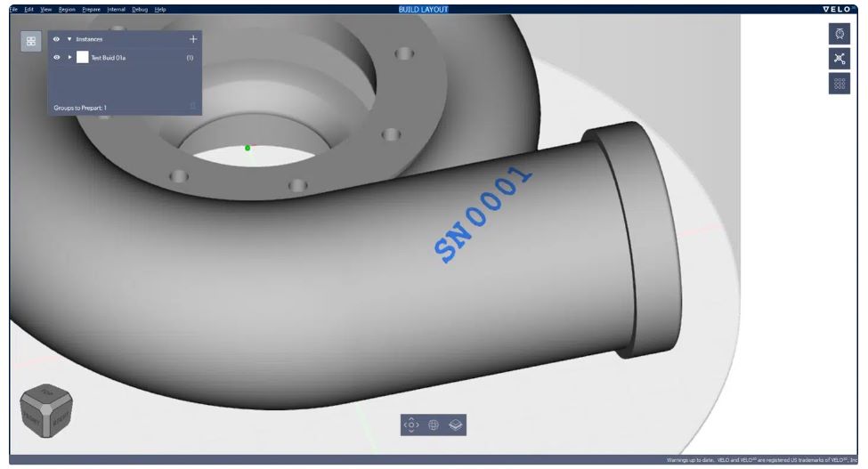The image size is (868, 469).
Task: Click the dotted grid array icon
Action: (x=840, y=84)
